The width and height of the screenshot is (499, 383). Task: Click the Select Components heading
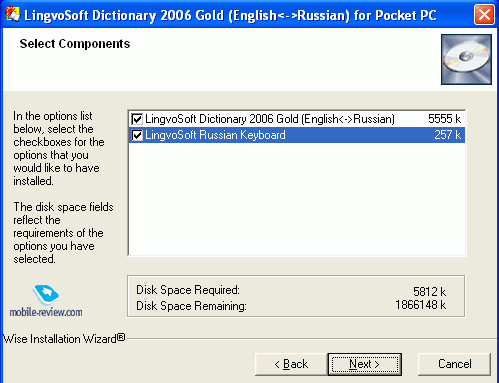point(75,44)
